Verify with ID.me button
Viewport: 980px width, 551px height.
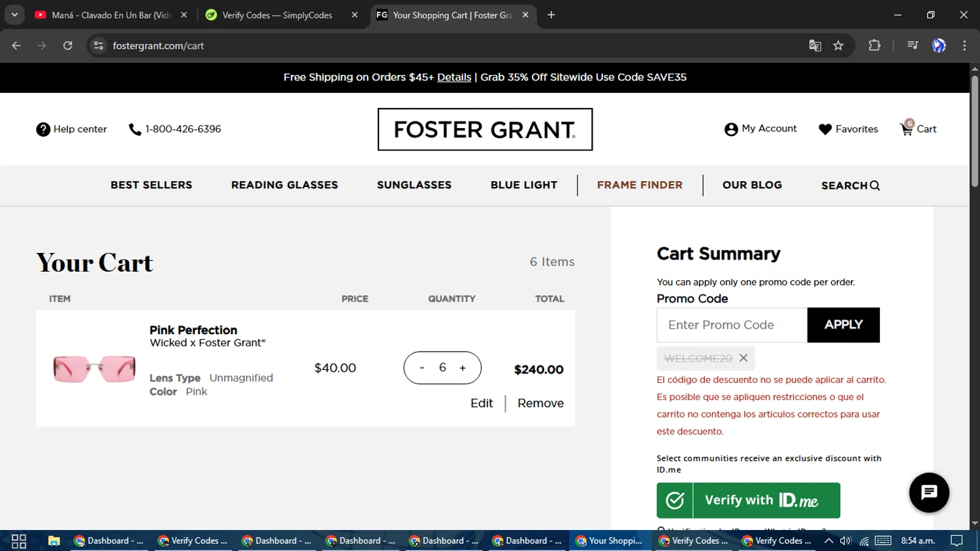(748, 501)
